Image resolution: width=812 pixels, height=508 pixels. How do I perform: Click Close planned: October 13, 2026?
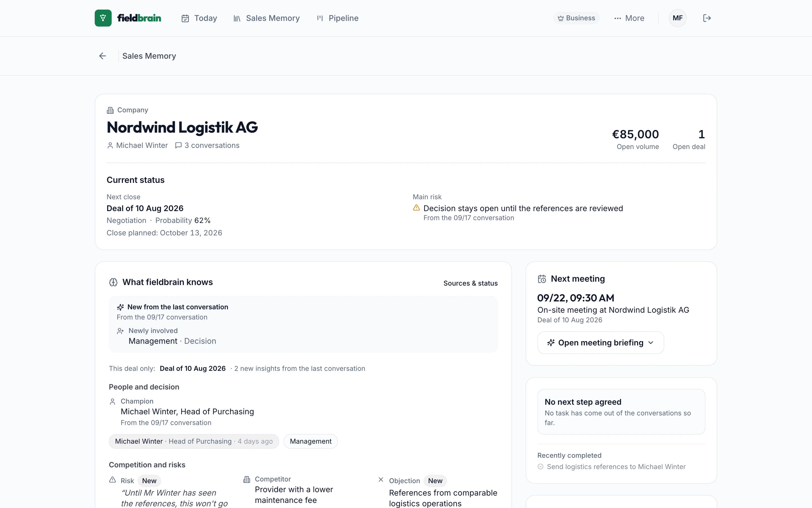point(164,233)
